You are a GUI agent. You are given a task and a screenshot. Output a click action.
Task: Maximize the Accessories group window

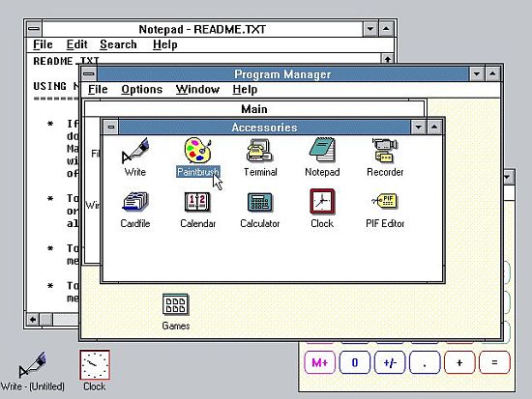434,128
